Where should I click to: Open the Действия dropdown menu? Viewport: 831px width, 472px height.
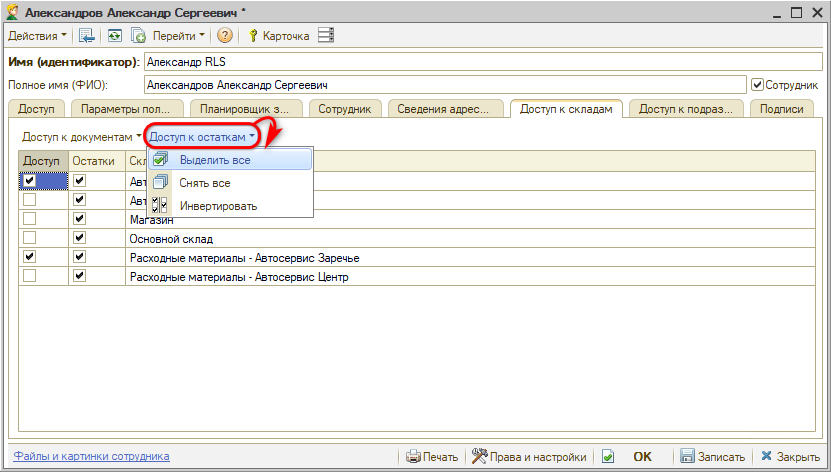(x=38, y=36)
